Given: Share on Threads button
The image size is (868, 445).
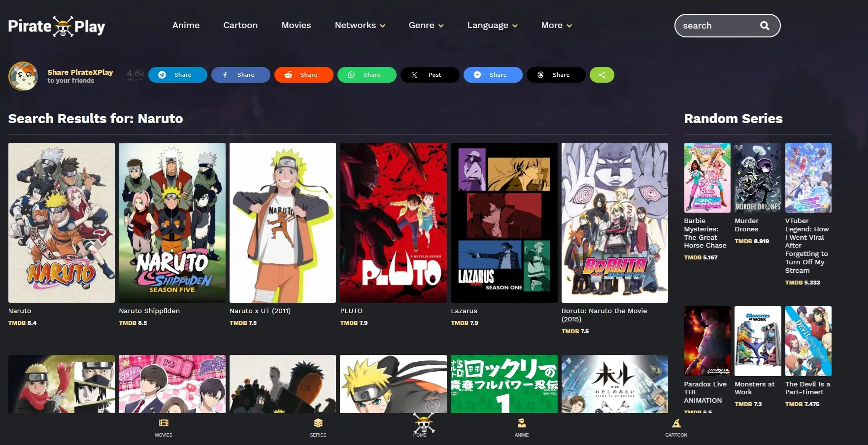Looking at the screenshot, I should coord(556,75).
